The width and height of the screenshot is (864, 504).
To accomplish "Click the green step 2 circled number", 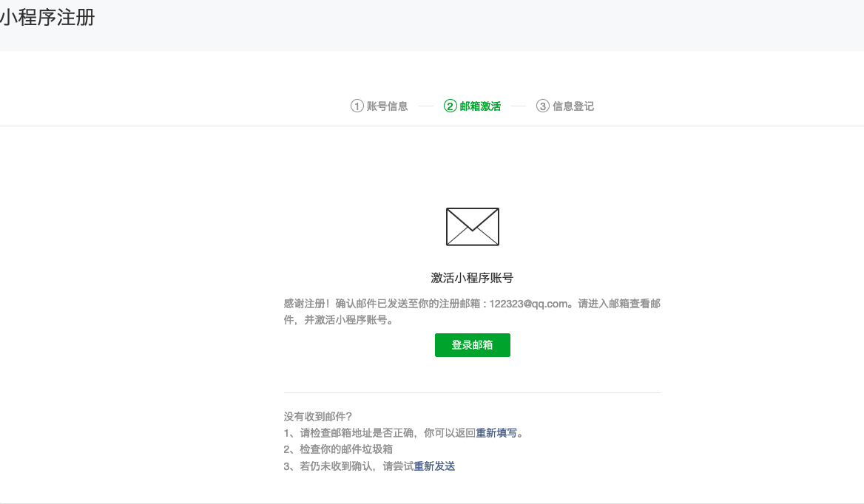I will pos(450,106).
